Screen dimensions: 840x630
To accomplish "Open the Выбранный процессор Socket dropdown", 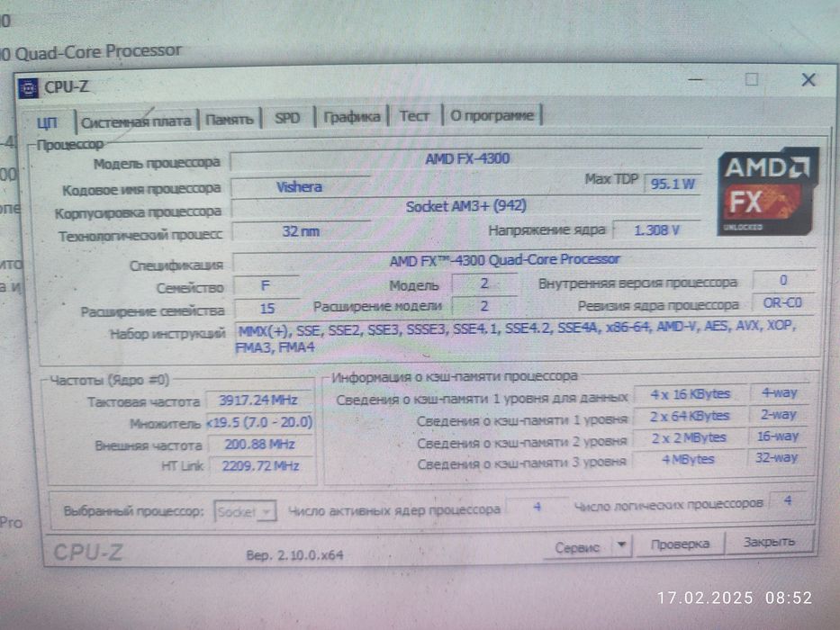I will [x=246, y=512].
